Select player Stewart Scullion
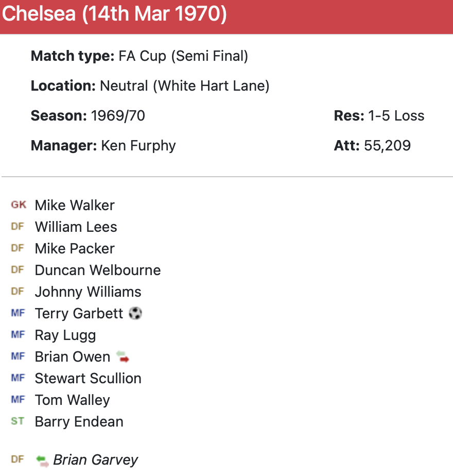Viewport: 453px width, 476px height. (x=88, y=378)
